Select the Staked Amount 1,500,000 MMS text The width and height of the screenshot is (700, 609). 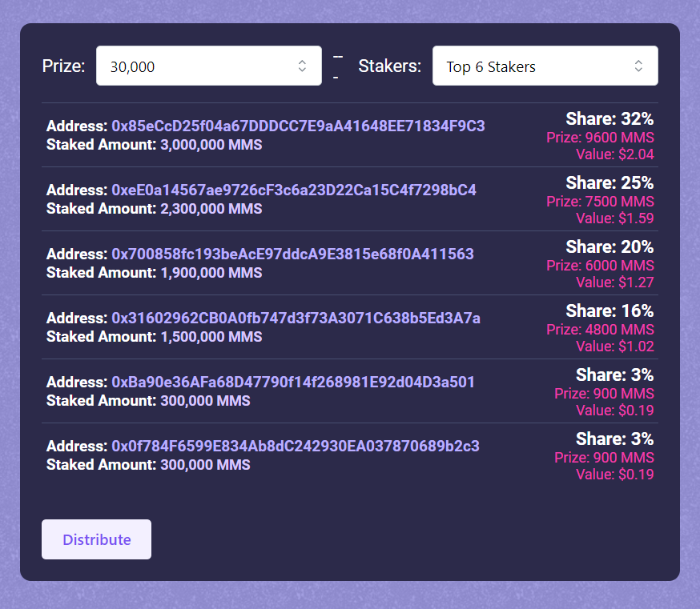(154, 337)
